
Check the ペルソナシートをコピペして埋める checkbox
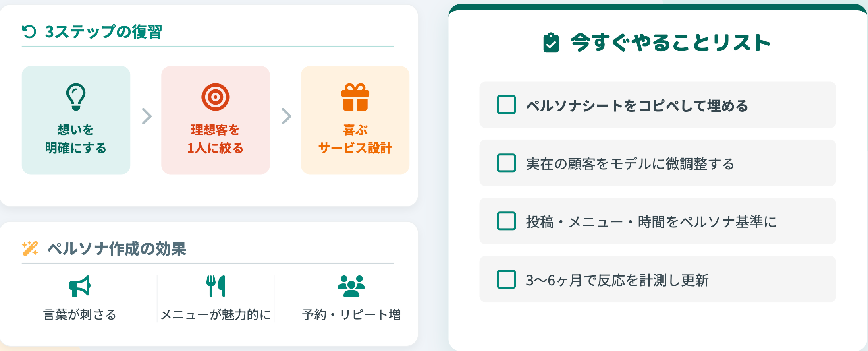[507, 105]
